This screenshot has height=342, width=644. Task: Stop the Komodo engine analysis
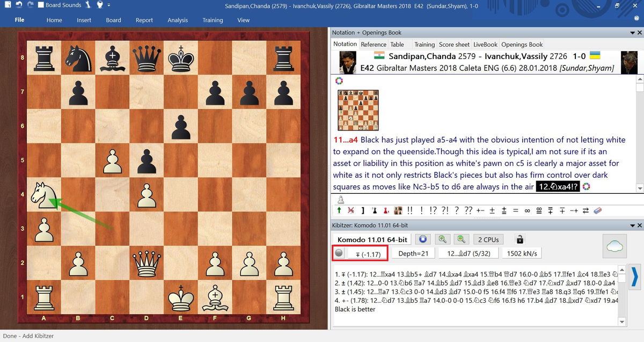click(423, 239)
